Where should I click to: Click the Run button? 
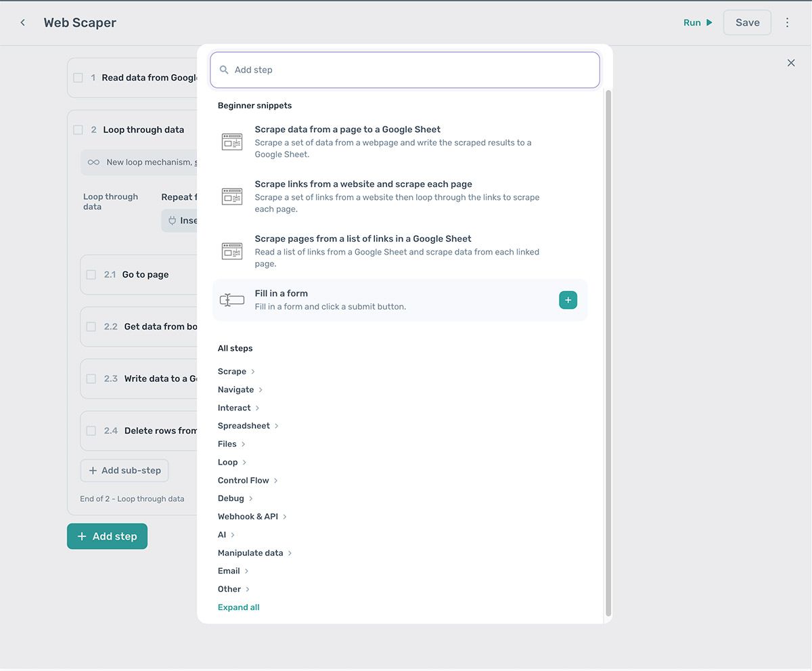click(698, 22)
